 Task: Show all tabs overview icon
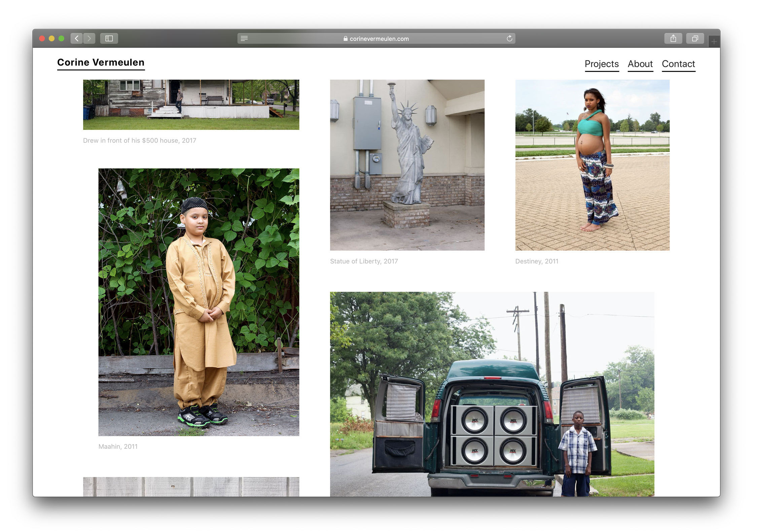[x=695, y=38]
